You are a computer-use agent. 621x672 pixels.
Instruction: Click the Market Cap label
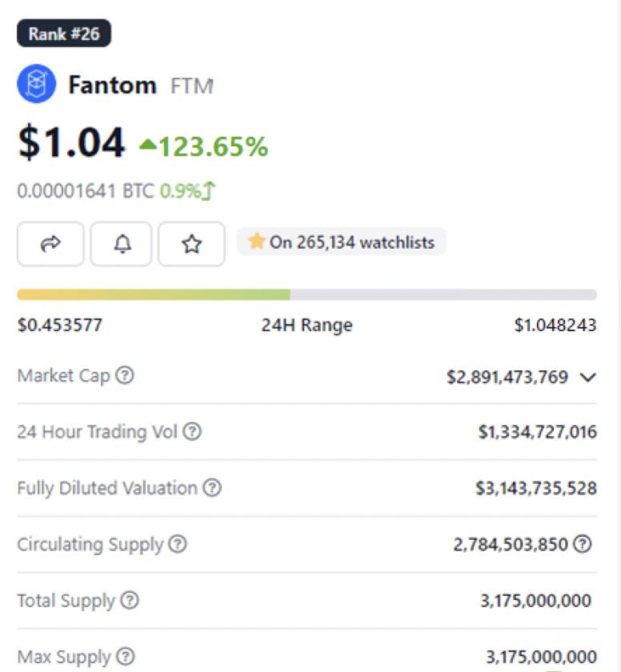coord(64,376)
